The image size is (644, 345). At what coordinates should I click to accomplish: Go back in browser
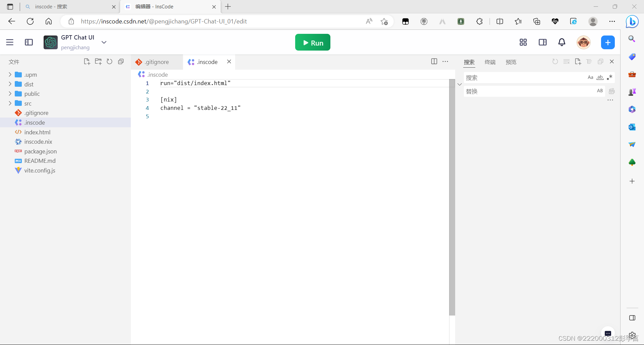[x=12, y=21]
